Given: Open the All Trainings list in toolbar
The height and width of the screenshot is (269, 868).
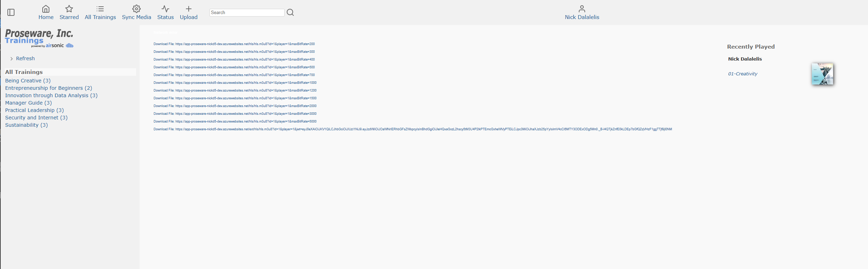Looking at the screenshot, I should 100,13.
